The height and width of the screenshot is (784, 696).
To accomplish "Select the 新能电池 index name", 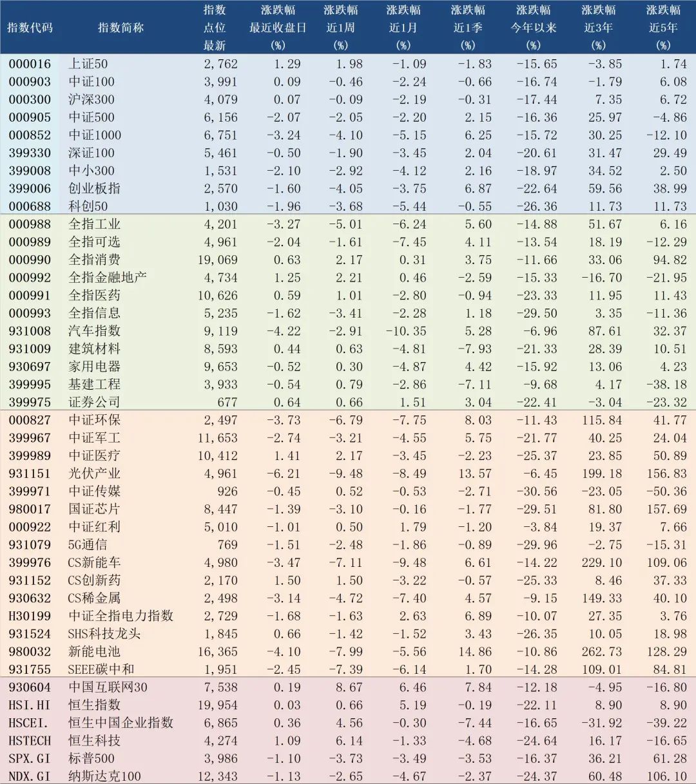I will (x=94, y=652).
